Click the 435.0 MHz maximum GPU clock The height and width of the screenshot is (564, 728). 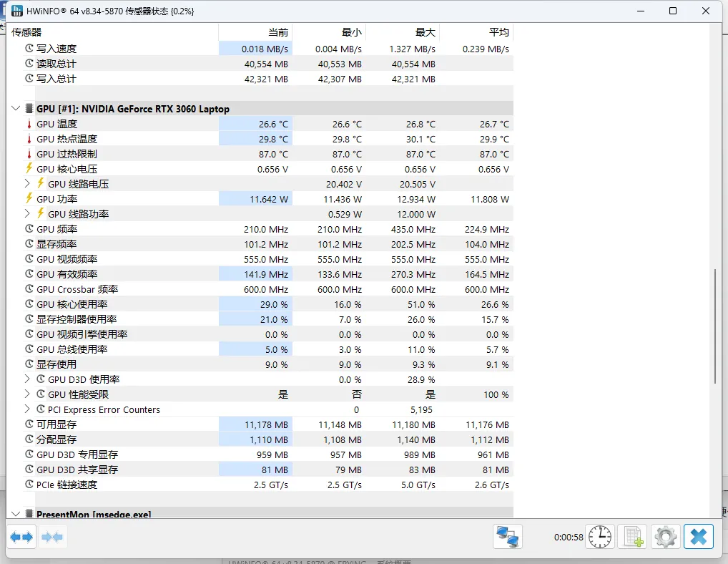pos(413,230)
